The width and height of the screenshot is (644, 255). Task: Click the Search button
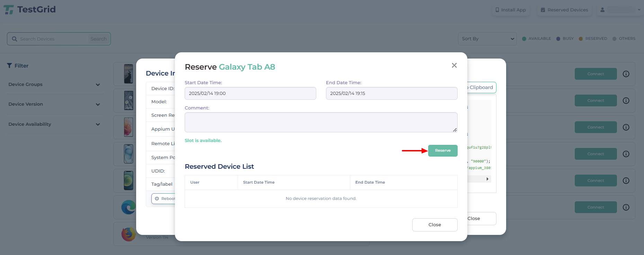tap(99, 39)
